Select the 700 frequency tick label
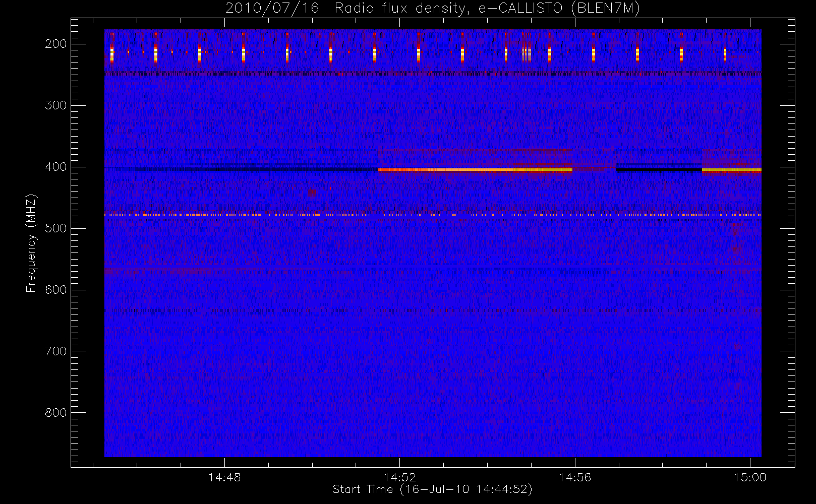 pyautogui.click(x=56, y=351)
